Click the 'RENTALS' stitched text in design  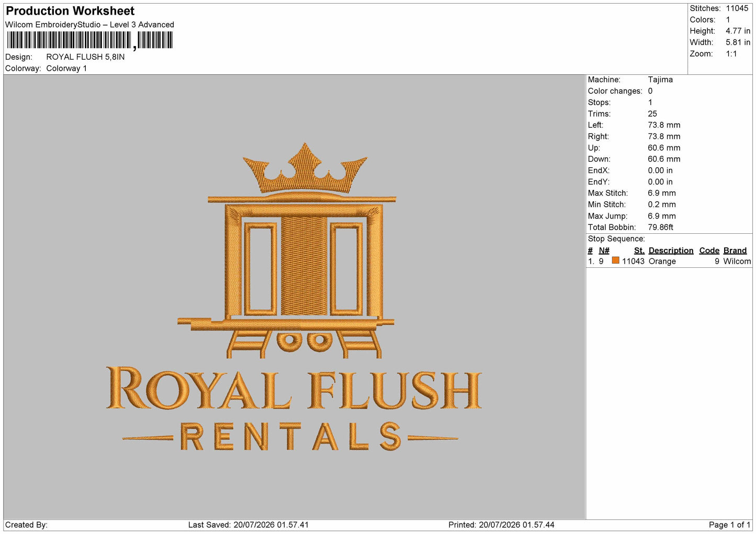tap(290, 437)
